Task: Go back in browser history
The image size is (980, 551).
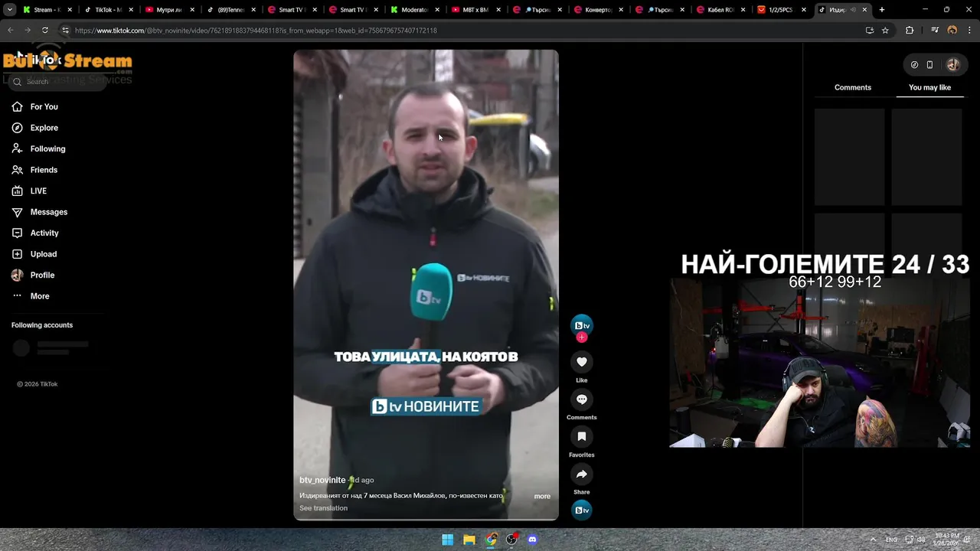Action: (x=11, y=31)
